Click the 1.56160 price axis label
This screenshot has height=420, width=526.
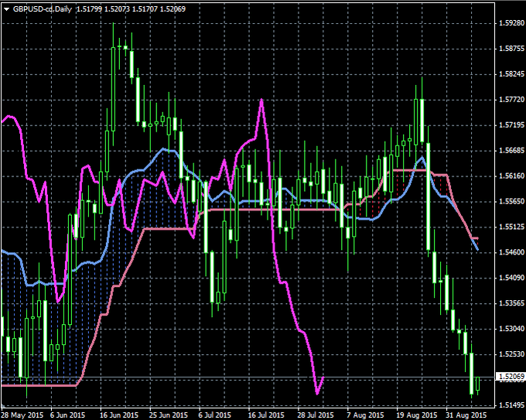click(x=509, y=176)
